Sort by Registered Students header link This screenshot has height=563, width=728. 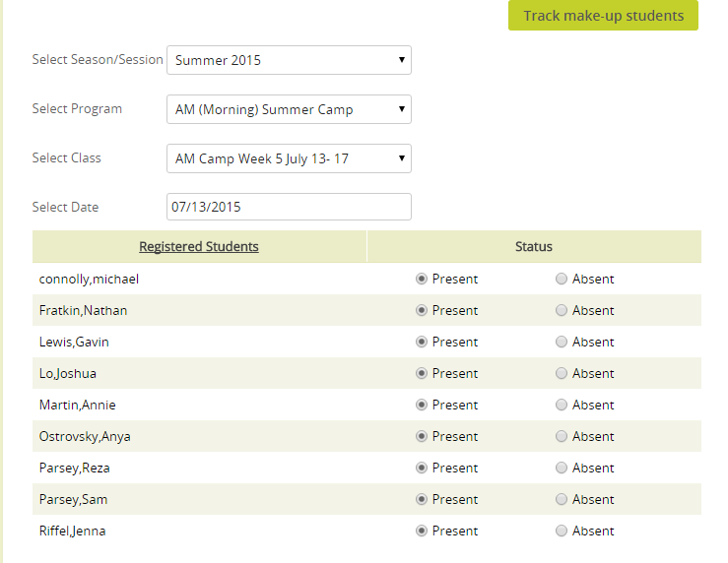click(199, 246)
